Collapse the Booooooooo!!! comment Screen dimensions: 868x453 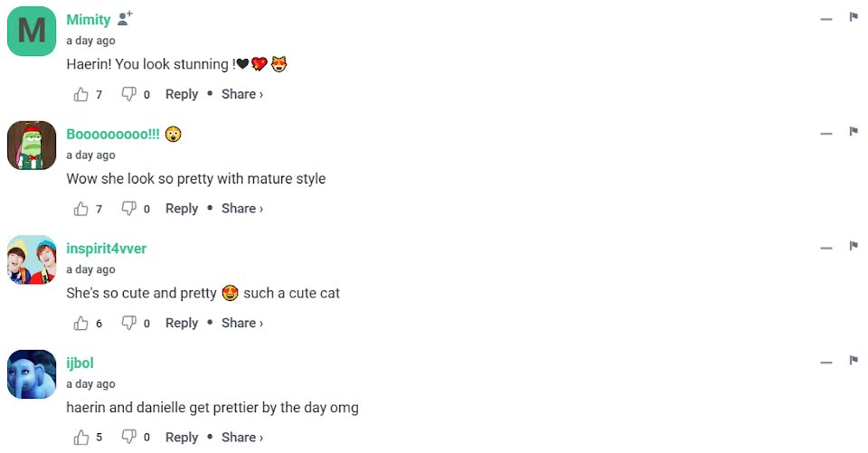coord(826,134)
